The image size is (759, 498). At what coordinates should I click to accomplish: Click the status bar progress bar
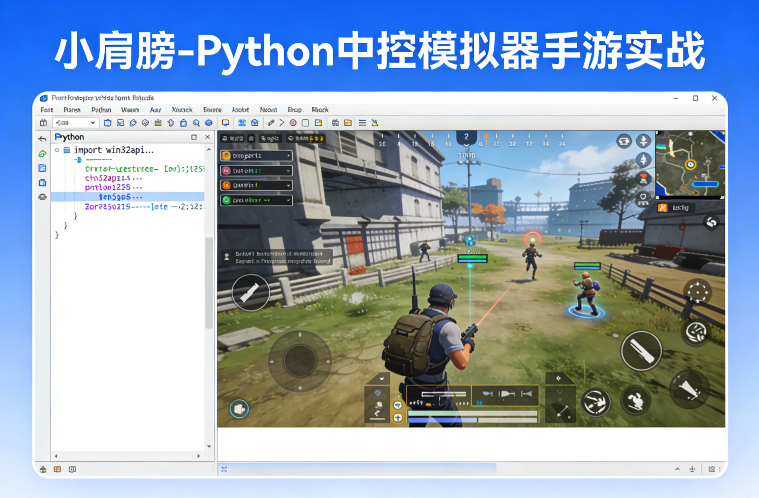358,468
